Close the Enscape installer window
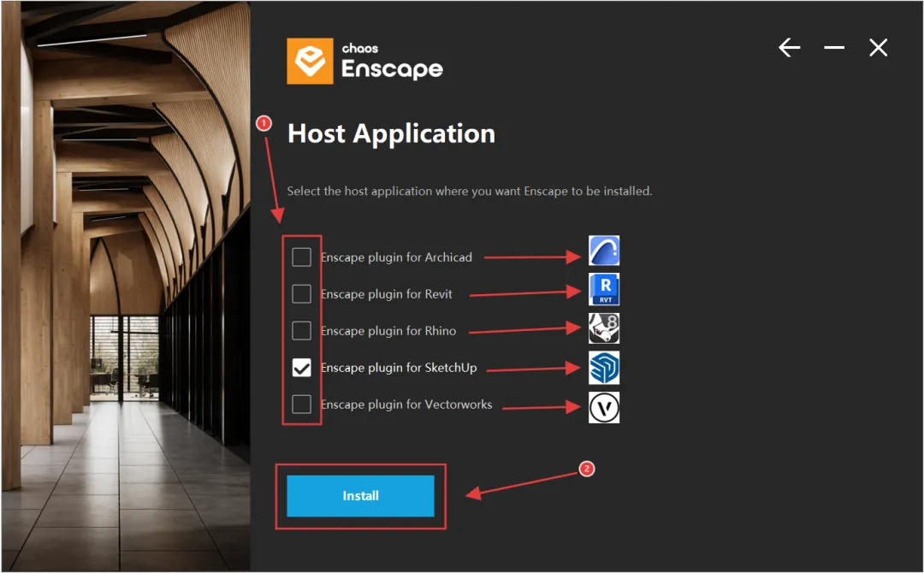Viewport: 924px width, 573px height. pos(878,48)
